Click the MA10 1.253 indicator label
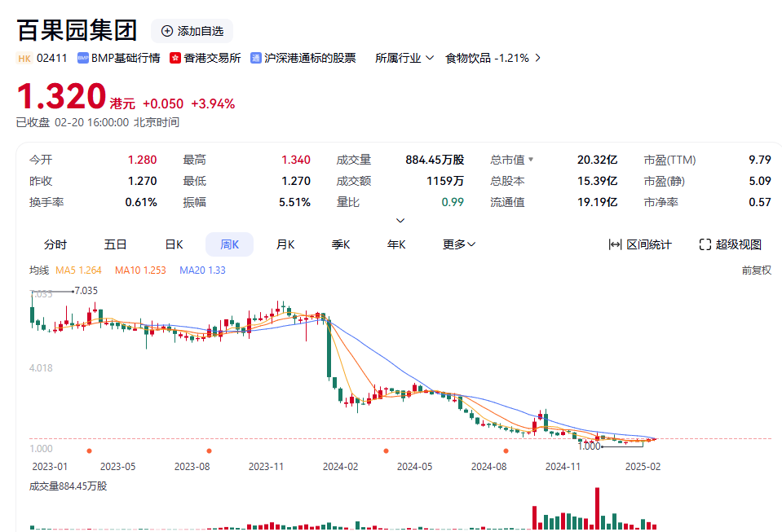Screen dimensions: 782x532 [x=140, y=270]
